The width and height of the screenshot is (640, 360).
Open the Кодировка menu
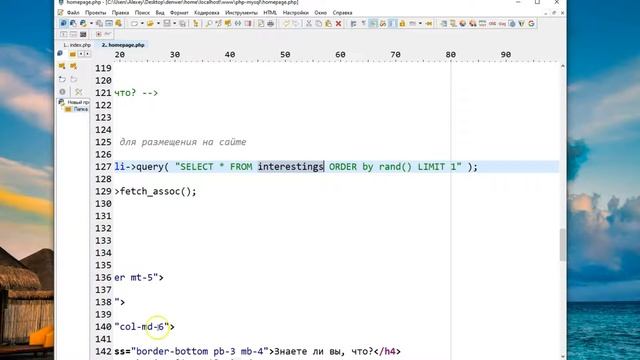(207, 13)
